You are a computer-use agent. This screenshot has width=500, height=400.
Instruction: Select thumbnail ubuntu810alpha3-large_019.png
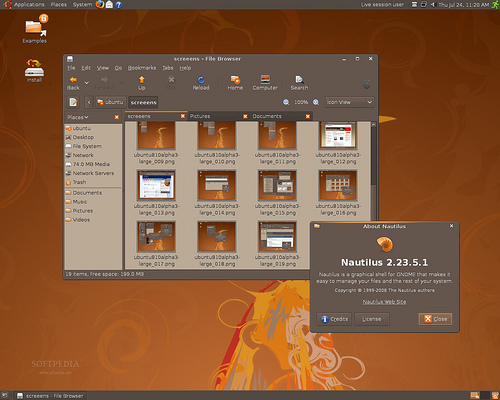pos(277,236)
